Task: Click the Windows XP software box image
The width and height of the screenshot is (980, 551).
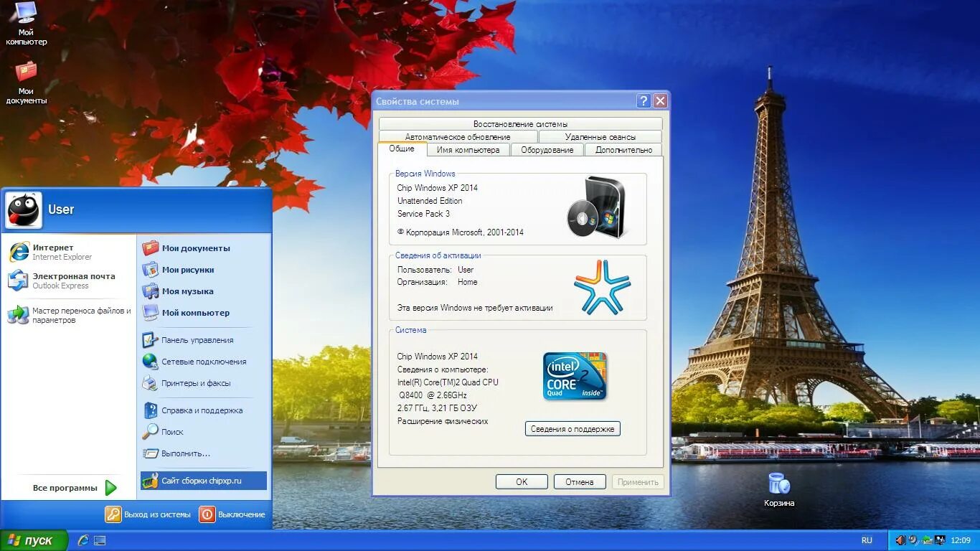Action: pyautogui.click(x=598, y=207)
